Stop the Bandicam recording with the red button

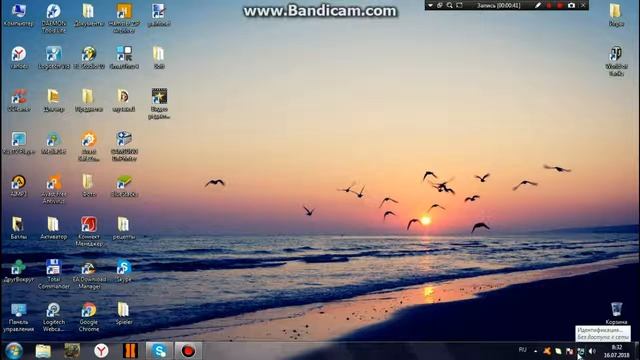(x=560, y=5)
